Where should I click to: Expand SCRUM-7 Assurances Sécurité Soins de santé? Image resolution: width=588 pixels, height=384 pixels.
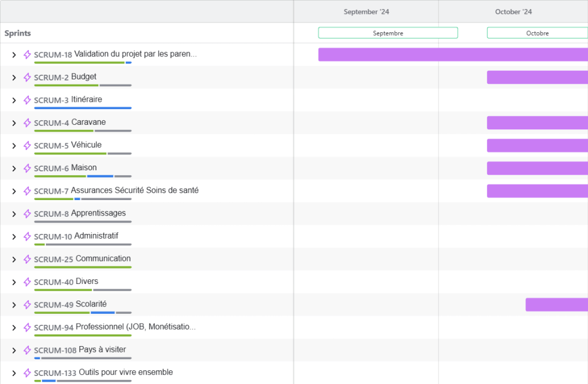coord(14,191)
